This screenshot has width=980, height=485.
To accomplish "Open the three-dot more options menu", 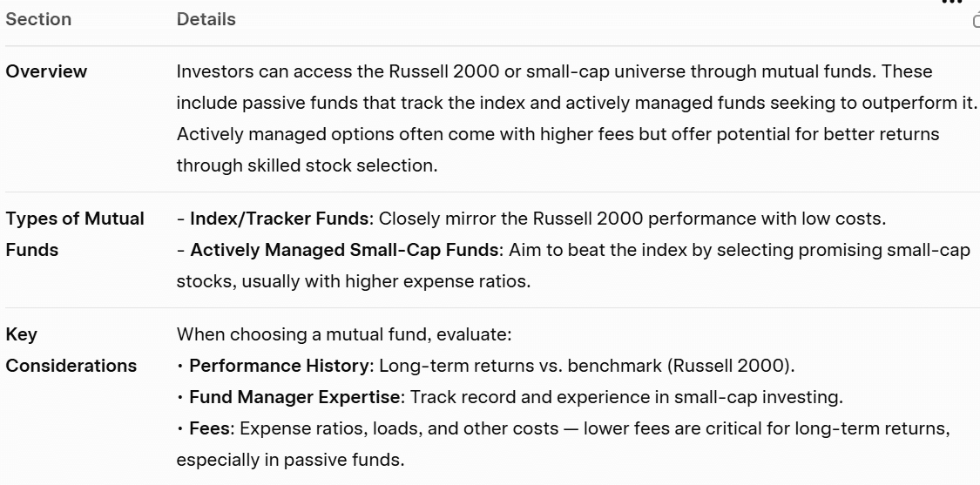I will pos(950,3).
